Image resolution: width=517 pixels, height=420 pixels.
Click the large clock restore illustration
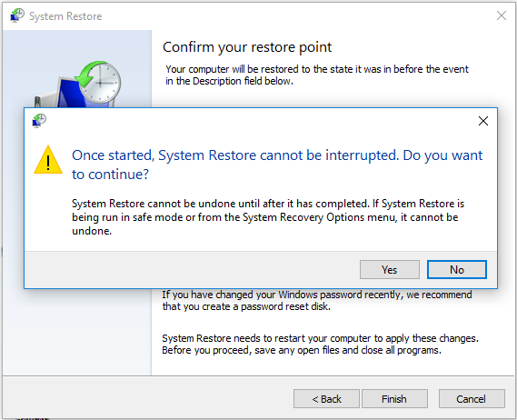(x=78, y=84)
